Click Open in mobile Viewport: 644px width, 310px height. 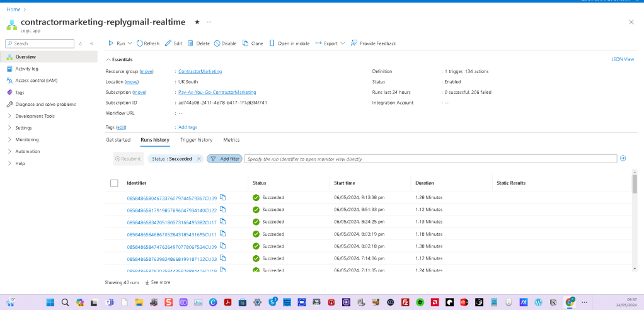click(x=289, y=43)
